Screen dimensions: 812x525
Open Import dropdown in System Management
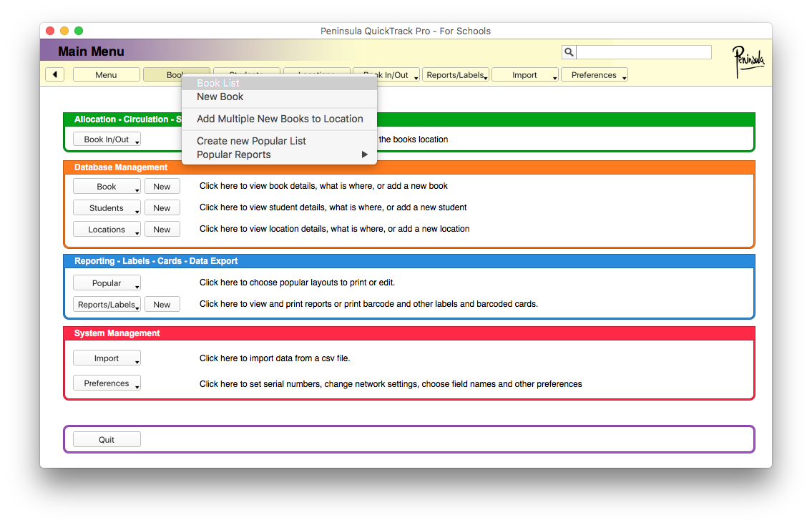coord(107,358)
